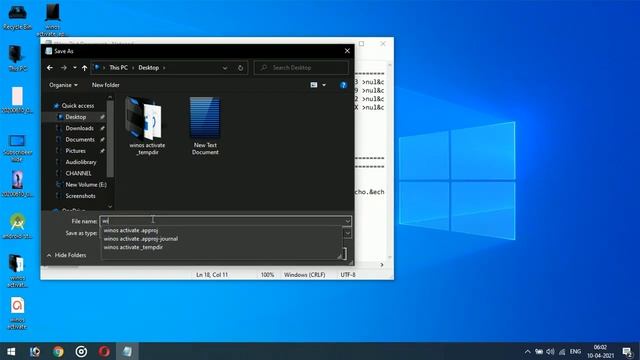640x360 pixels.
Task: Open the network tray icon
Action: [562, 352]
